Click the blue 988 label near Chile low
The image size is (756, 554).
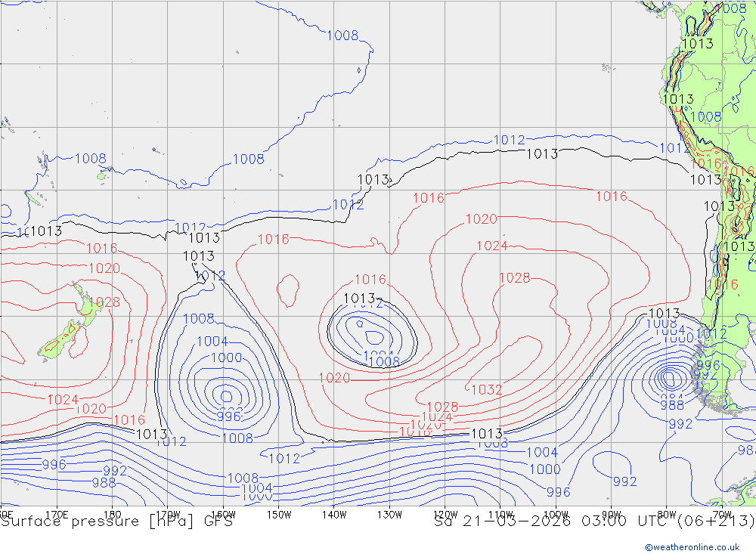pyautogui.click(x=672, y=405)
